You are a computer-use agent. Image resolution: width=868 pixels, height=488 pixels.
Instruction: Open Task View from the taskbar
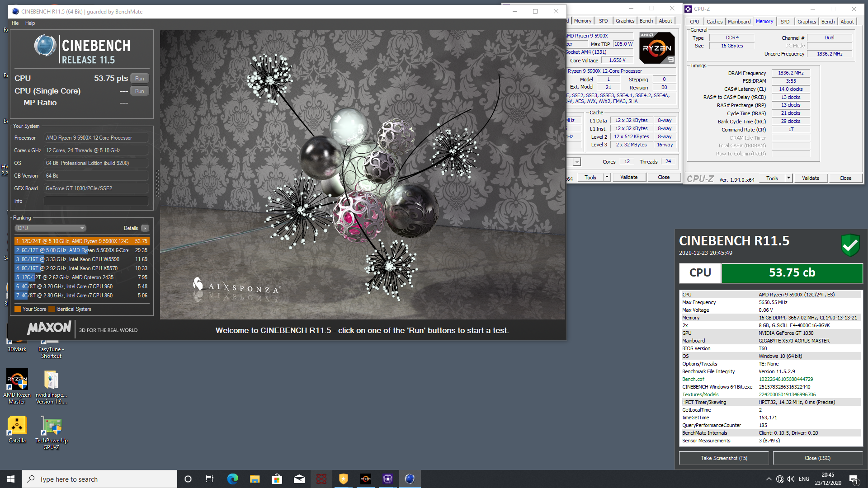(x=210, y=479)
